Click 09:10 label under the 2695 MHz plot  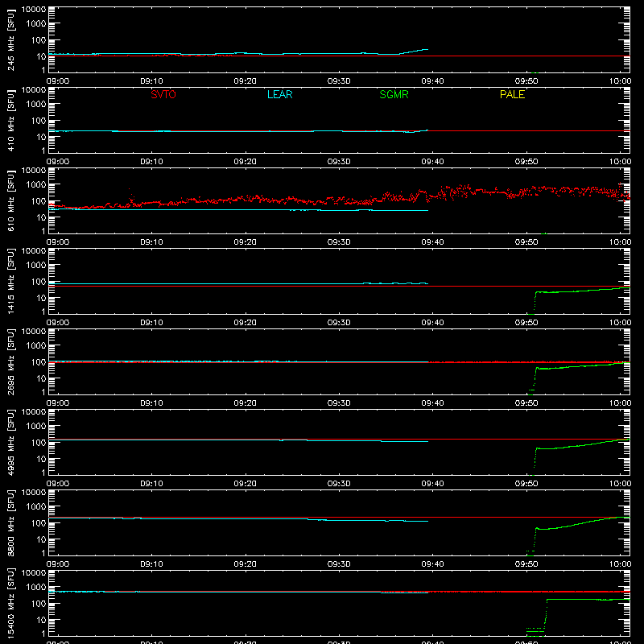(151, 403)
